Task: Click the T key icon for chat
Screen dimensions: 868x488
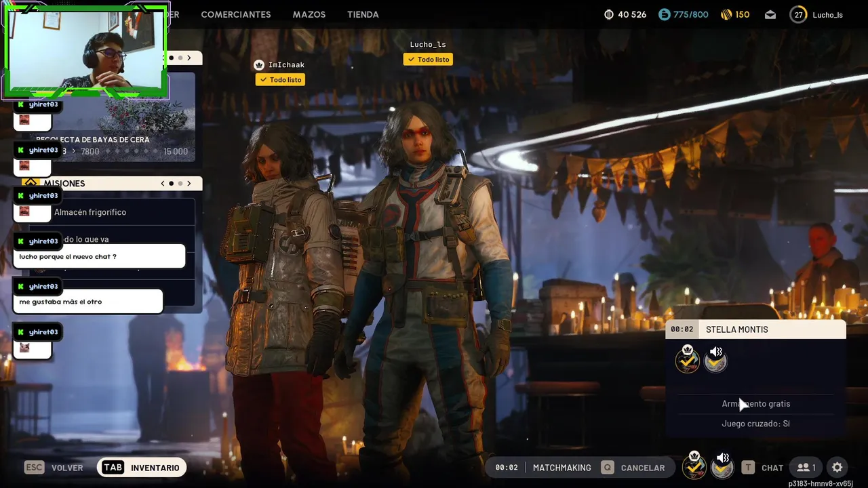Action: click(748, 468)
